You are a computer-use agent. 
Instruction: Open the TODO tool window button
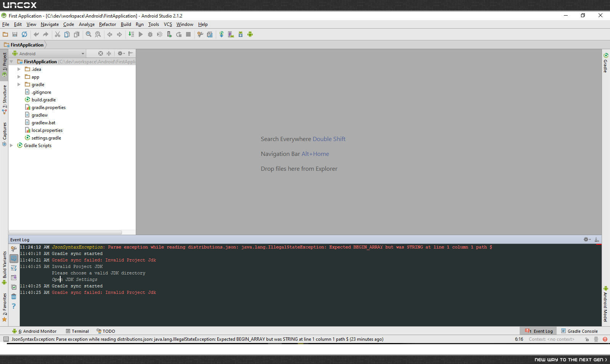[106, 331]
